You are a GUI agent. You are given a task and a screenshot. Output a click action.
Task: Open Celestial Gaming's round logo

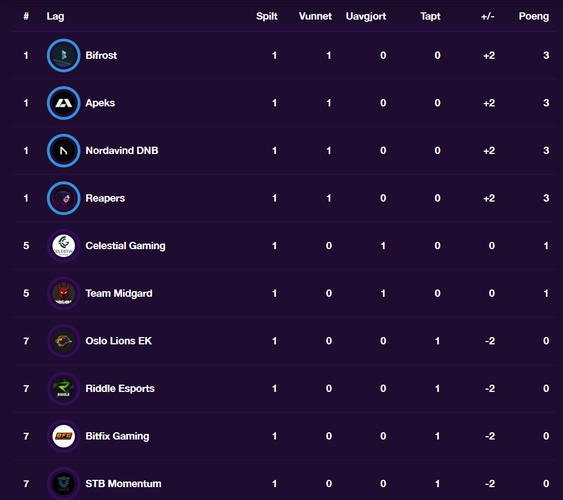tap(64, 246)
